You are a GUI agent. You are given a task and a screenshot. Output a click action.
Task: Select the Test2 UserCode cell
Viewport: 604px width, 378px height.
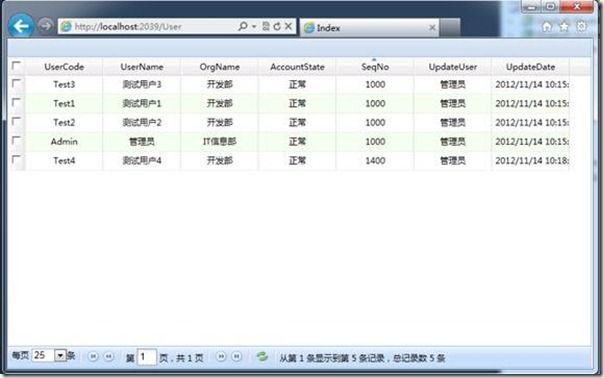(x=64, y=123)
